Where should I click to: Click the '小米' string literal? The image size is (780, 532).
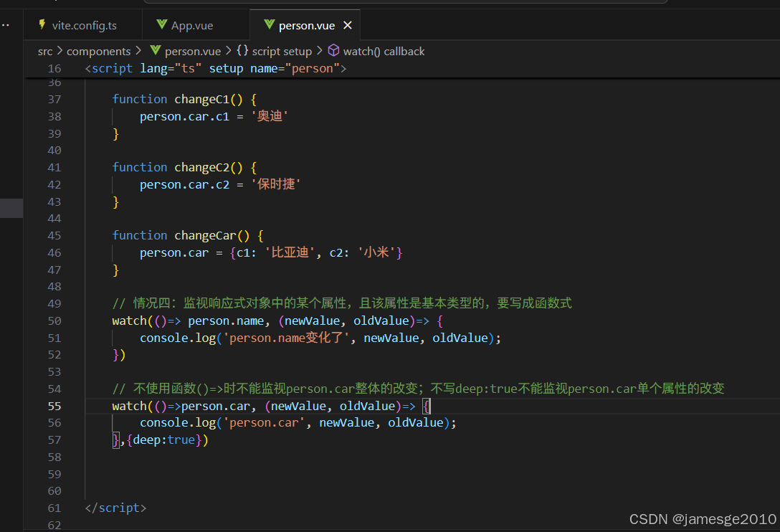[376, 252]
